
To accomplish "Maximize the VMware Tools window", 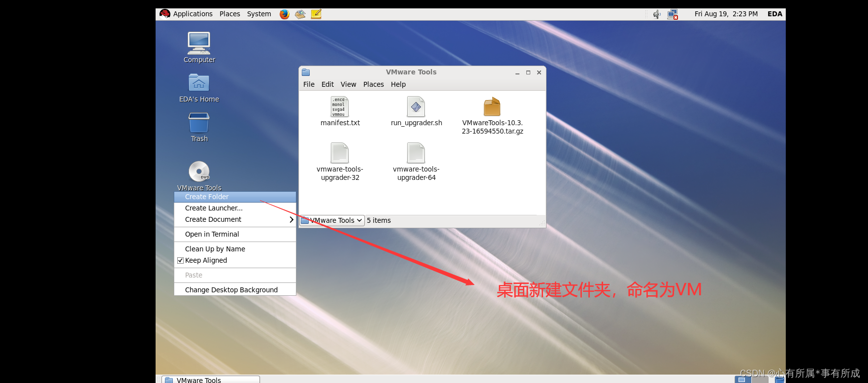I will tap(528, 72).
